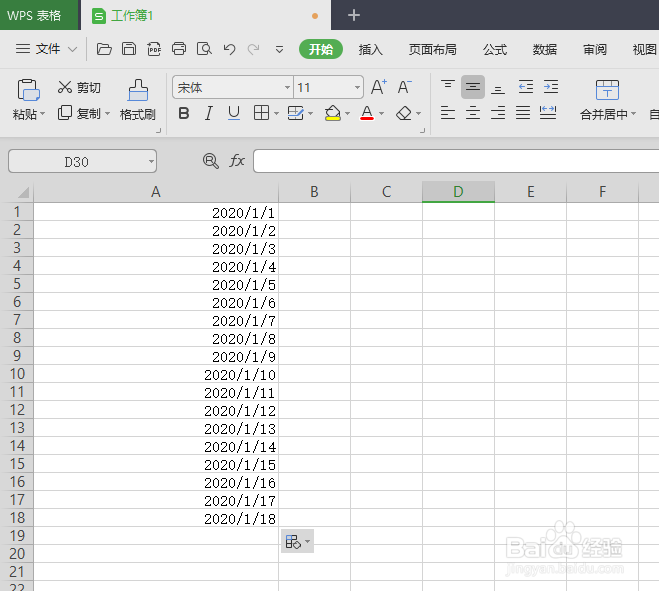Click the distributed alignment icon

pos(548,113)
